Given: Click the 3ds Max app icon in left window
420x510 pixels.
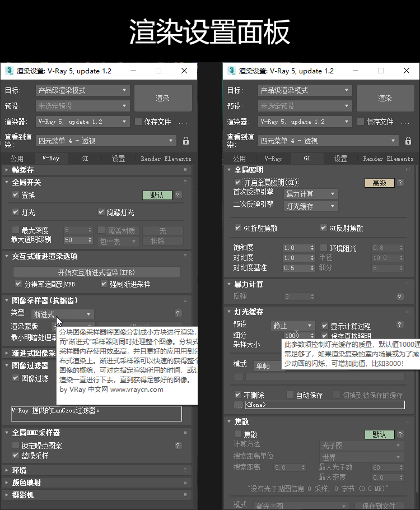Looking at the screenshot, I should pos(10,71).
